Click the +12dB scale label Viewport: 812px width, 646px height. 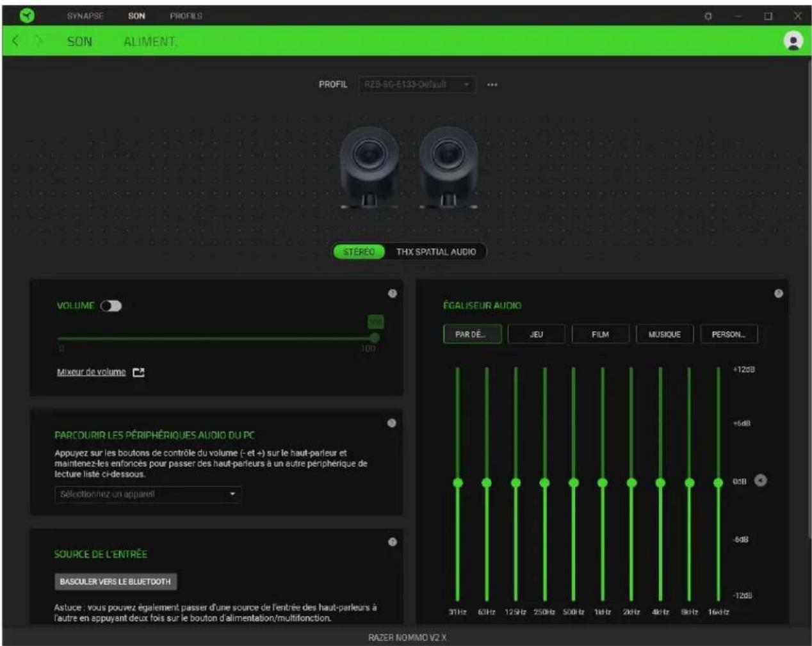[743, 369]
